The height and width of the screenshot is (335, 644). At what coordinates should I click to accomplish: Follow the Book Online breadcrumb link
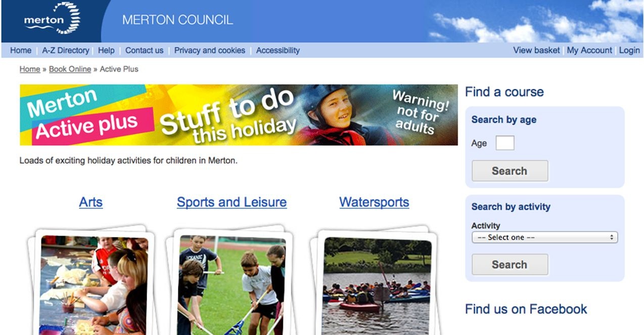[x=70, y=69]
